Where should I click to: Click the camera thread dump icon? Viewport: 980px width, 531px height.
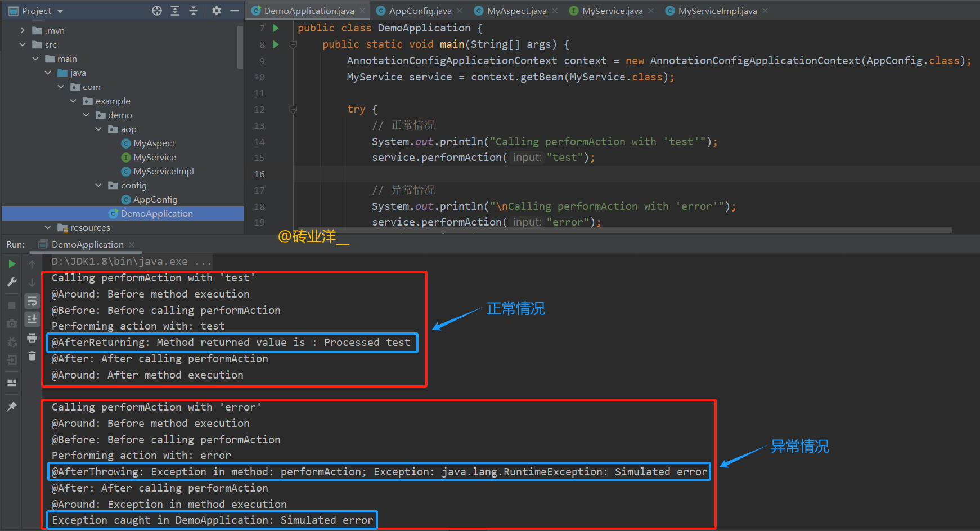12,324
